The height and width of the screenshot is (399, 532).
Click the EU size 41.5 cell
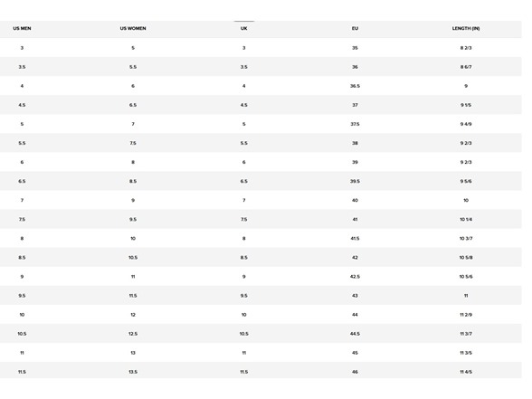pyautogui.click(x=355, y=239)
